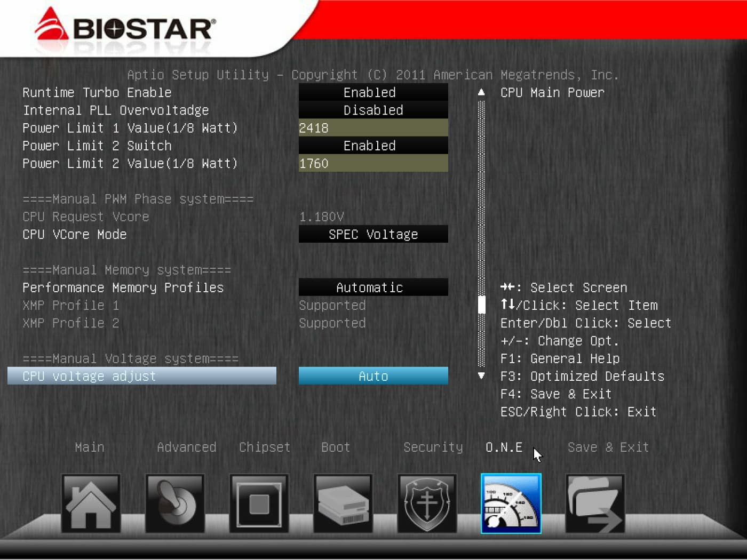Click the F4: Save & Exit hint
Image resolution: width=747 pixels, height=560 pixels.
556,394
